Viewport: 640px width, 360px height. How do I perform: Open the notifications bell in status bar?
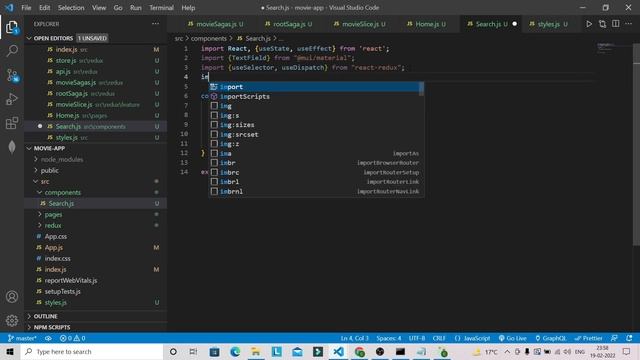pos(629,338)
